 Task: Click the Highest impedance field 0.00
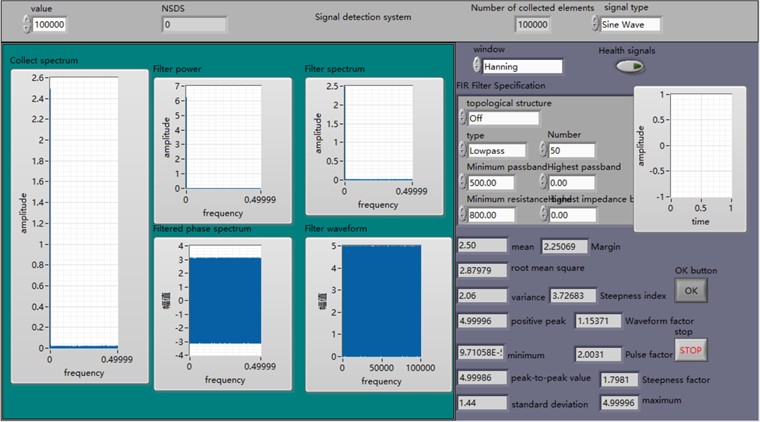coord(572,215)
